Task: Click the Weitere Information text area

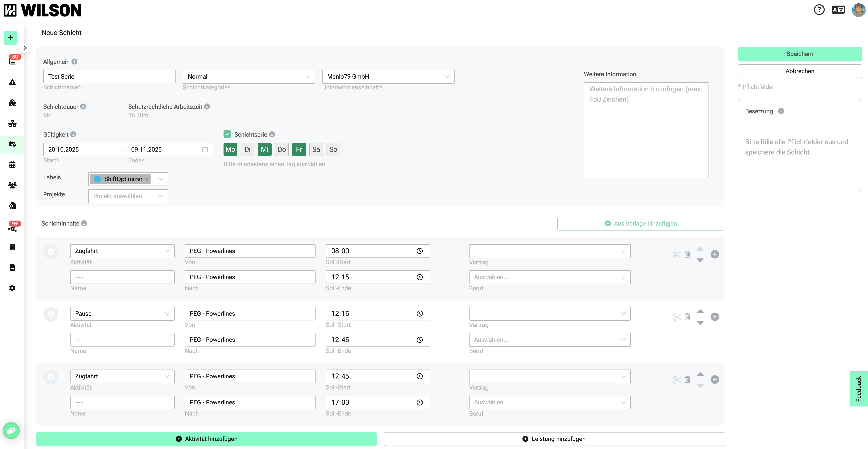Action: [646, 130]
